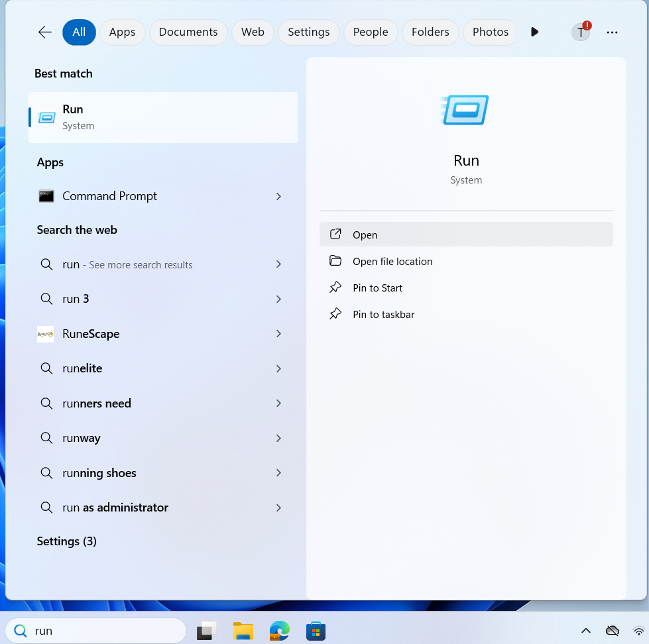Open Microsoft Store from the taskbar

[x=316, y=631]
